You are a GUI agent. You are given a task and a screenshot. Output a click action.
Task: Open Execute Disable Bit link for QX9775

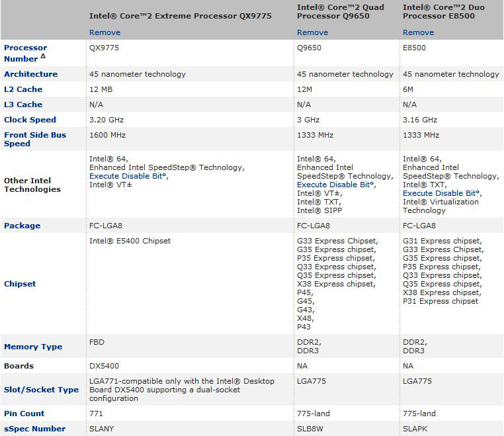[128, 176]
